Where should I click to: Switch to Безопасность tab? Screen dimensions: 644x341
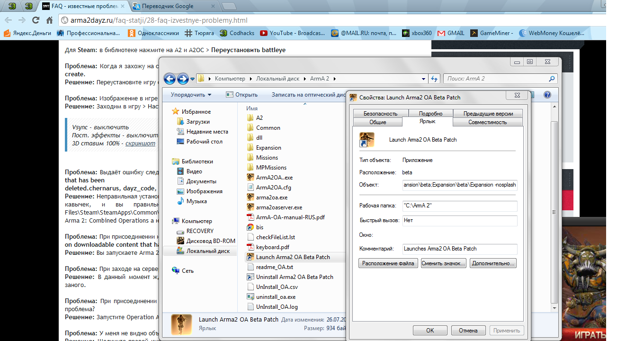point(380,113)
